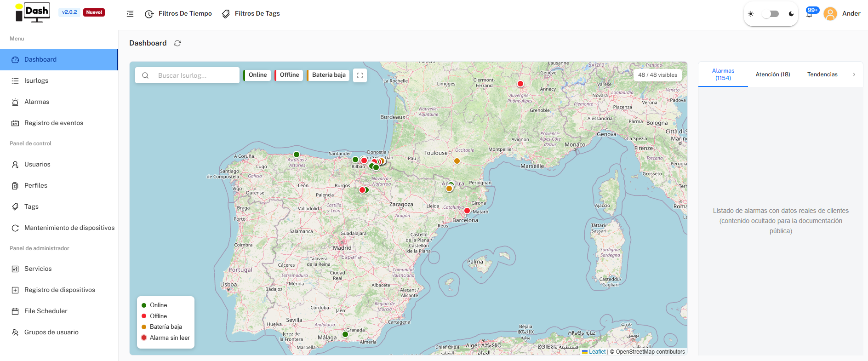Click the Dashboard sidebar icon

coord(15,60)
